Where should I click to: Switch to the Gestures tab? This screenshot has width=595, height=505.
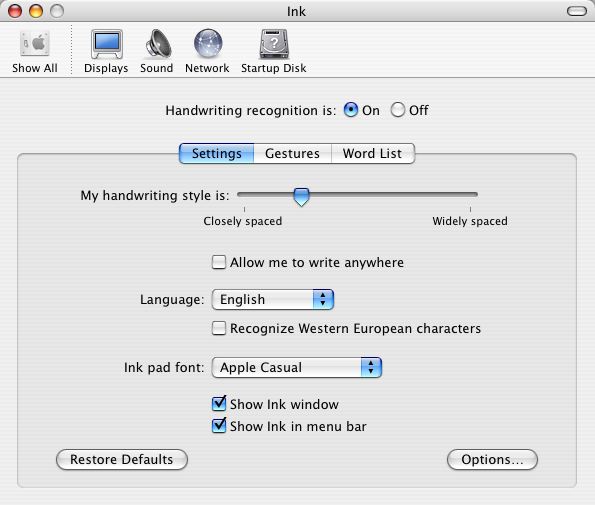tap(293, 154)
